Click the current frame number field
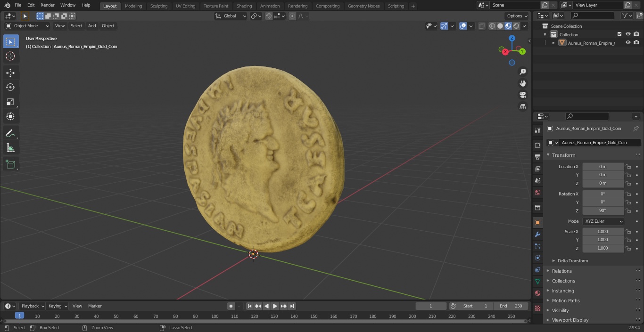 click(431, 306)
